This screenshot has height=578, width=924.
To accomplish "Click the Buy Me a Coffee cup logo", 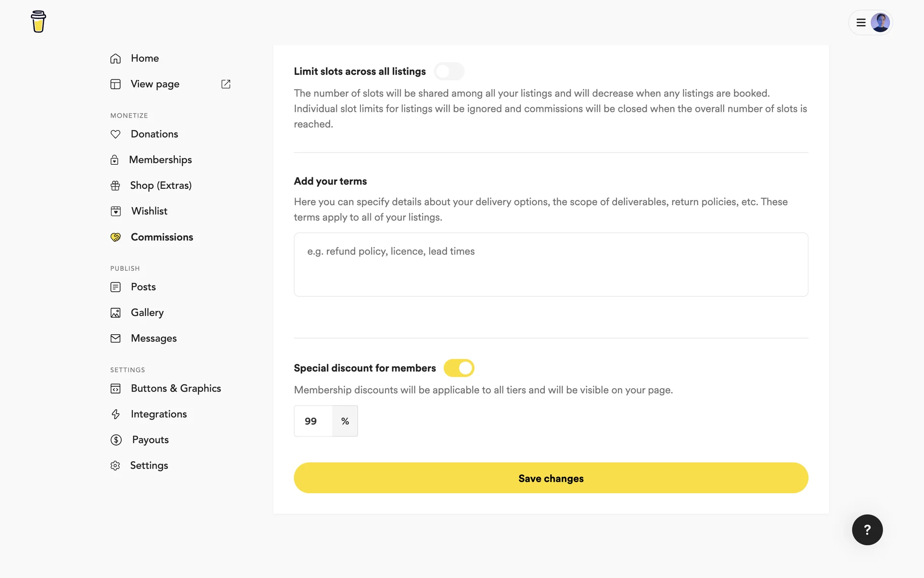I will (x=38, y=22).
